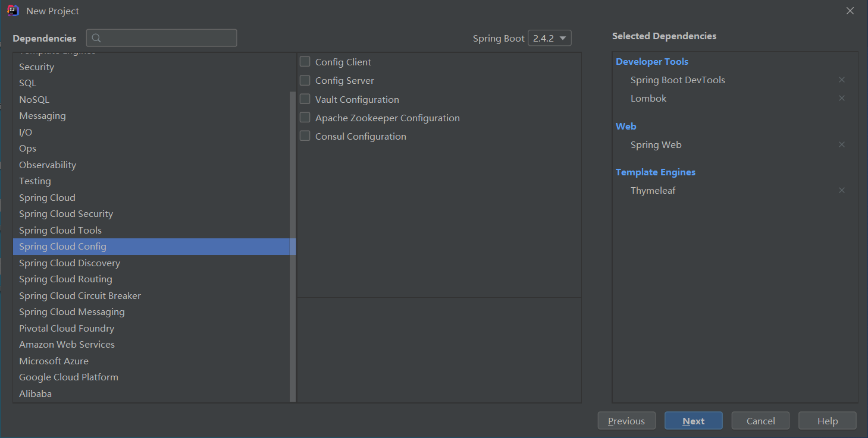Select Spring Cloud Tools category
868x438 pixels.
pyautogui.click(x=151, y=231)
